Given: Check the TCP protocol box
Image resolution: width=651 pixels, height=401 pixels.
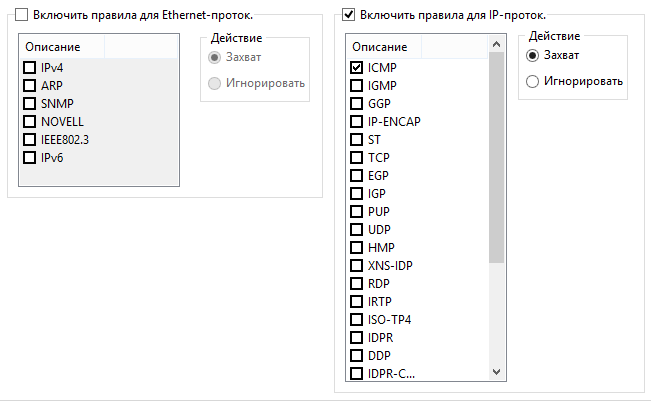Looking at the screenshot, I should click(x=356, y=157).
